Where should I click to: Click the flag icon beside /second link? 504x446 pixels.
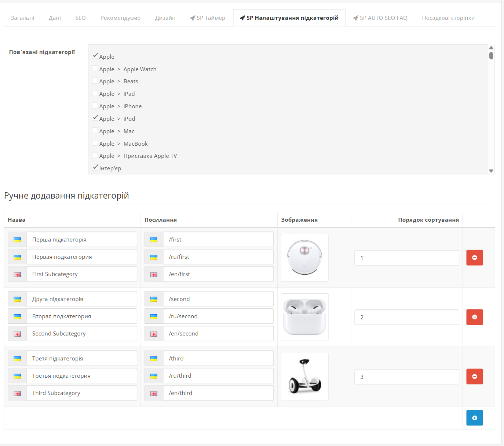pyautogui.click(x=154, y=299)
